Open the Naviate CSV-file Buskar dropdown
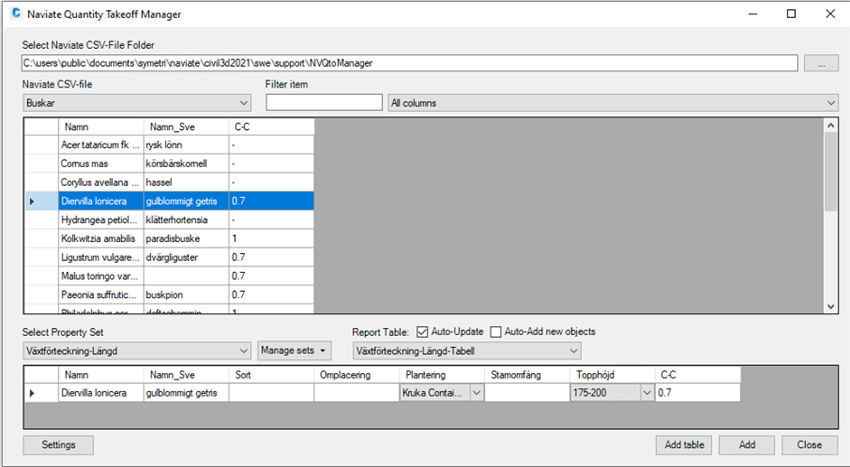The height and width of the screenshot is (467, 850). pos(137,103)
